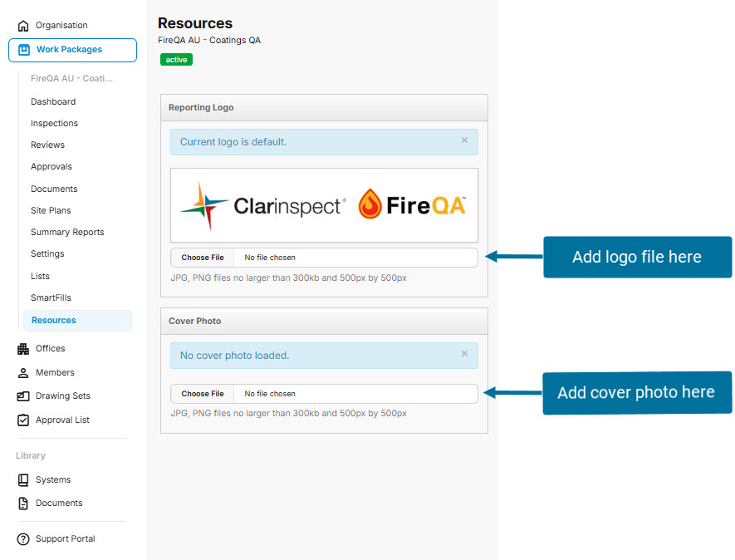Open the Offices page
Viewport: 735px width, 560px height.
point(50,348)
